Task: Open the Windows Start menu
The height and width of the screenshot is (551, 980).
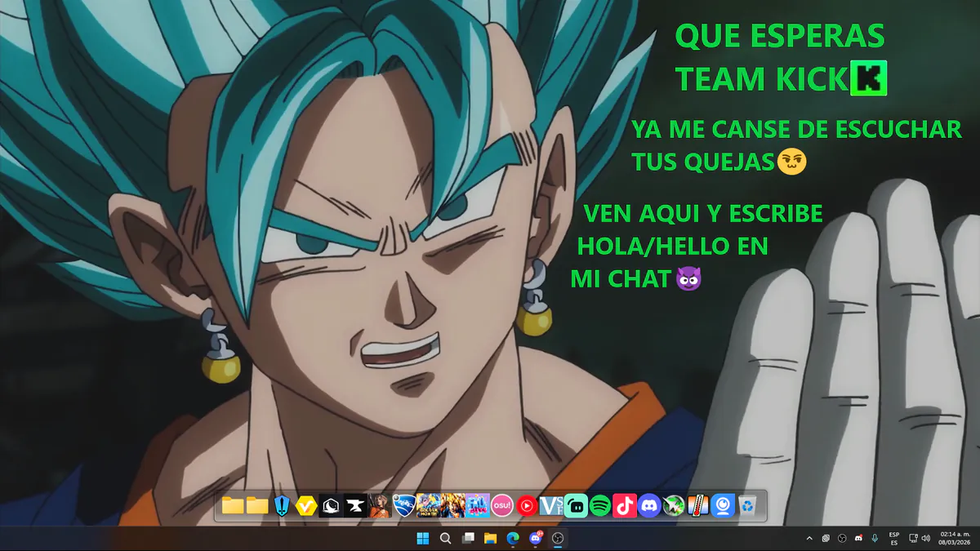Action: click(x=423, y=538)
